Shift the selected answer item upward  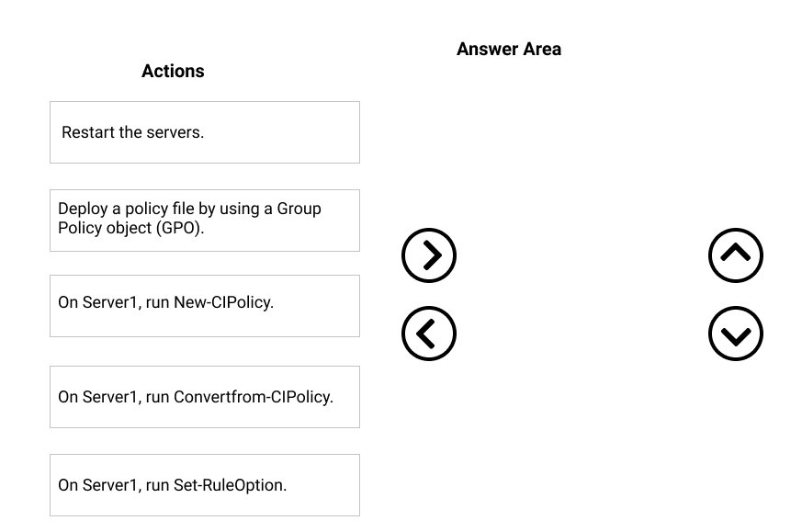coord(736,255)
